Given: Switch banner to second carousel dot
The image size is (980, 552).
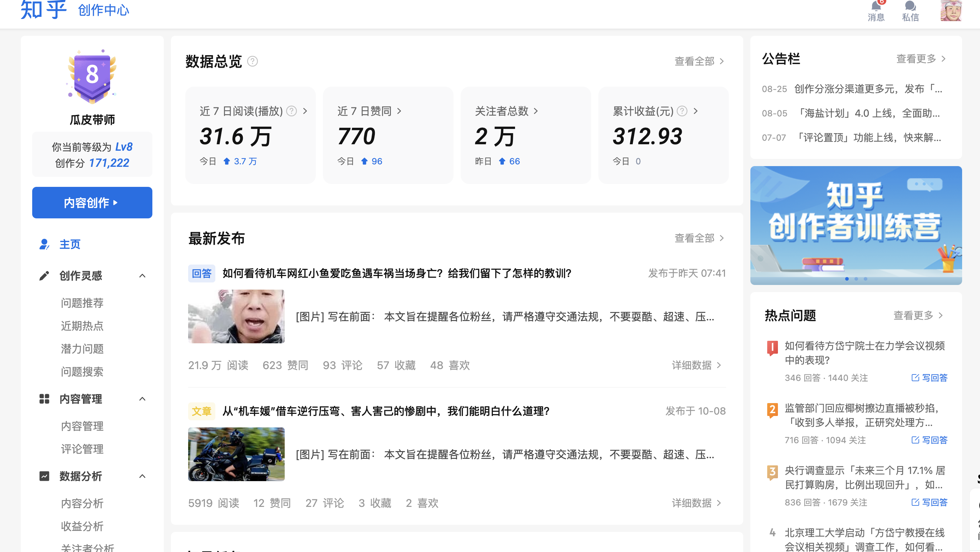Looking at the screenshot, I should point(856,279).
